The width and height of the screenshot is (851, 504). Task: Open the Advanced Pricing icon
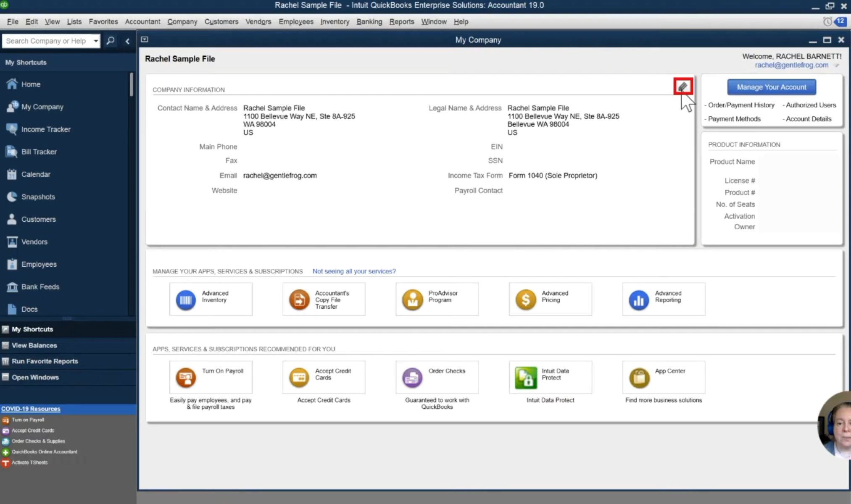(x=526, y=299)
